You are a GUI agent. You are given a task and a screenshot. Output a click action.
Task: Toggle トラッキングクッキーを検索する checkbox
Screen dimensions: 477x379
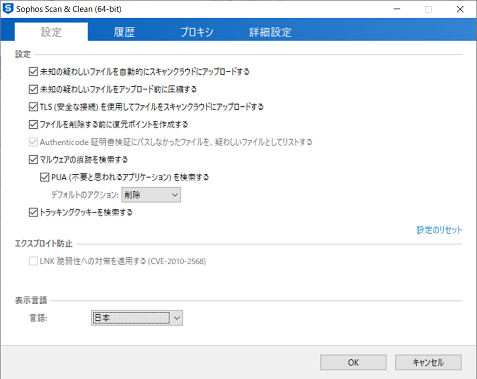coord(33,212)
